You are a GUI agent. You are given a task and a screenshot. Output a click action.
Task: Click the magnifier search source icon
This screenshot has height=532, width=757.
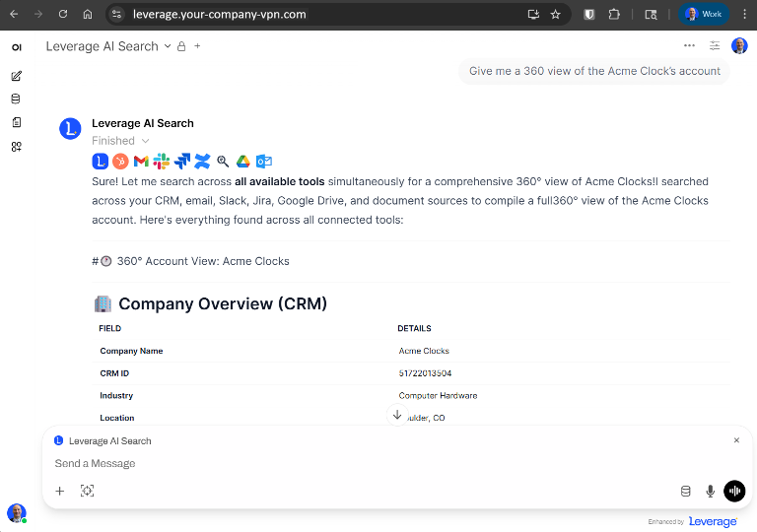(x=223, y=162)
